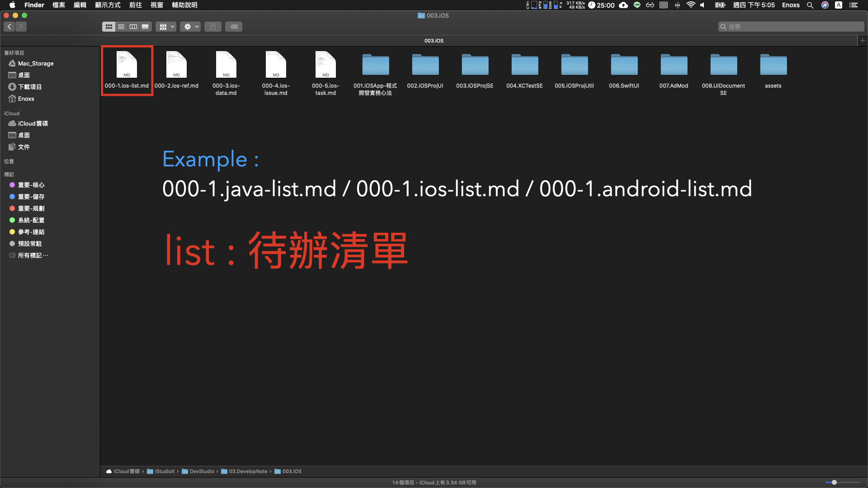
Task: Select the 000-4.ios-issue.md file
Action: [x=276, y=74]
